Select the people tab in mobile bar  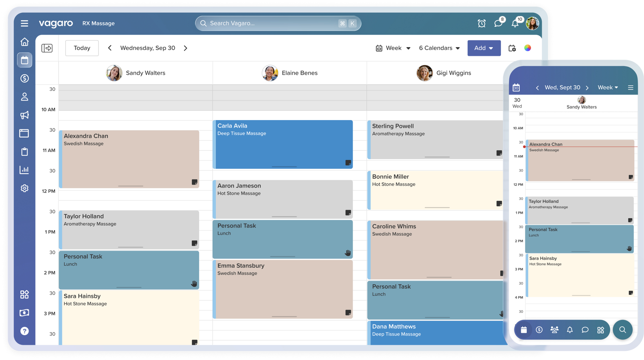point(554,330)
